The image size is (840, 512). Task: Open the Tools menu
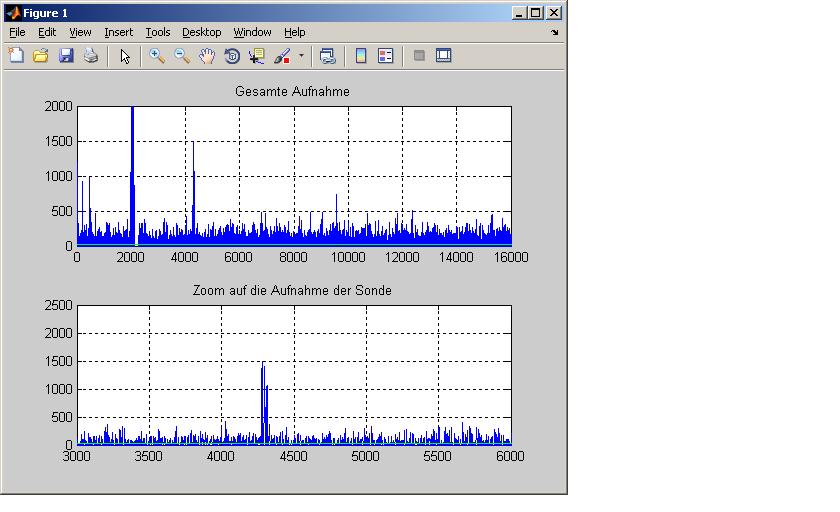coord(157,32)
